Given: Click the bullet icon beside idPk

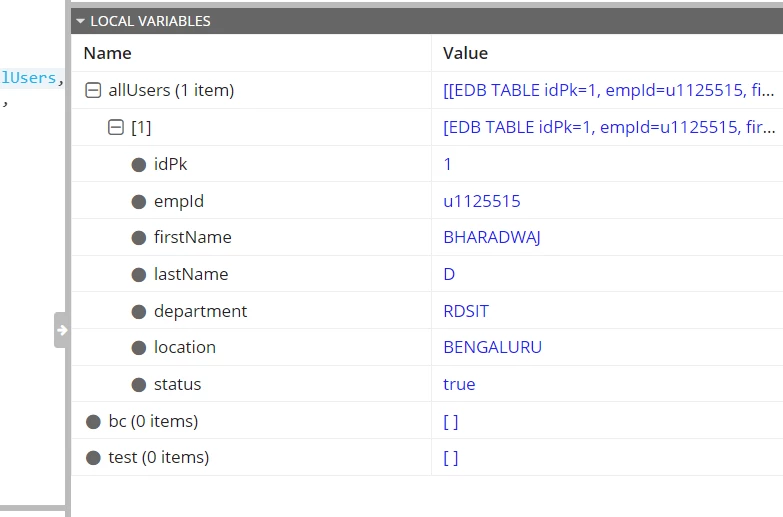Looking at the screenshot, I should [x=139, y=165].
